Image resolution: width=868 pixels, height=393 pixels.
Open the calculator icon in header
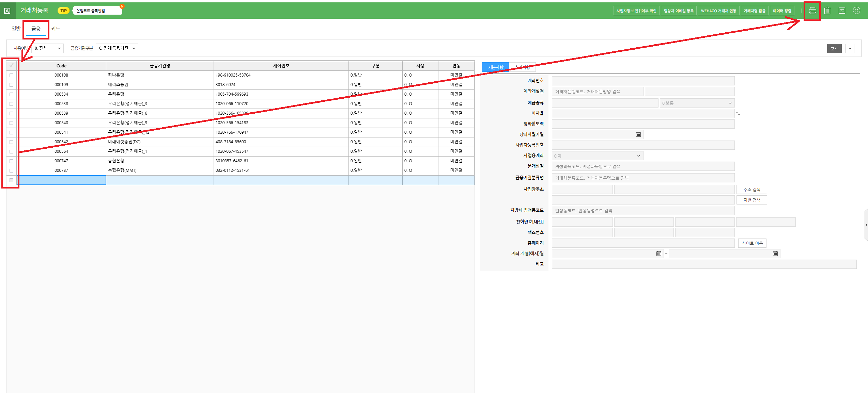842,11
